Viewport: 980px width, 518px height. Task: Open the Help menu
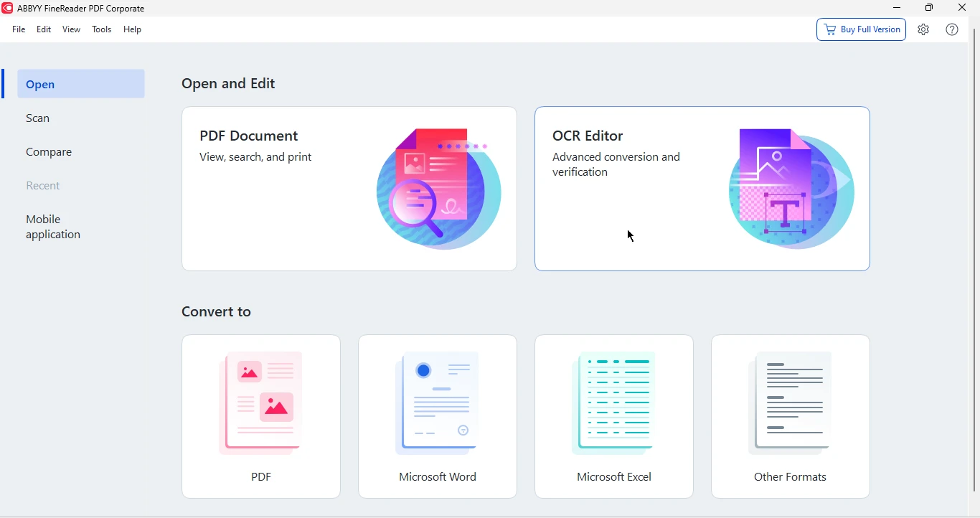tap(133, 30)
